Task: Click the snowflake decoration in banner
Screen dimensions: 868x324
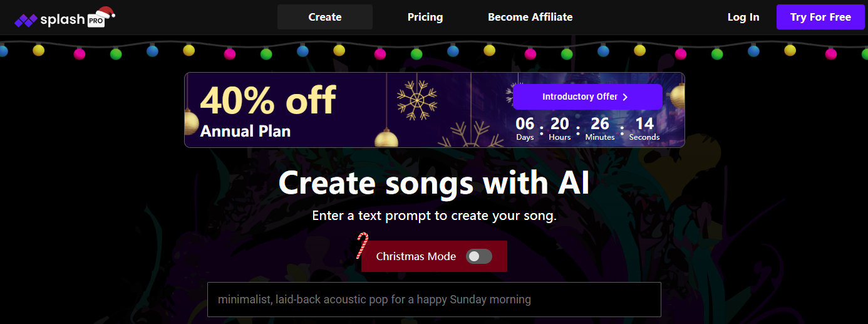Action: [416, 100]
